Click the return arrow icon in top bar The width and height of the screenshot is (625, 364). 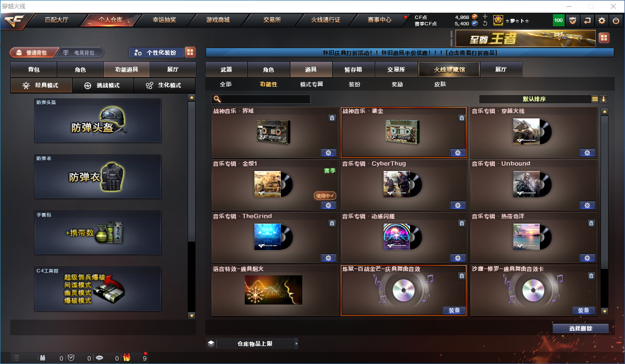(587, 20)
